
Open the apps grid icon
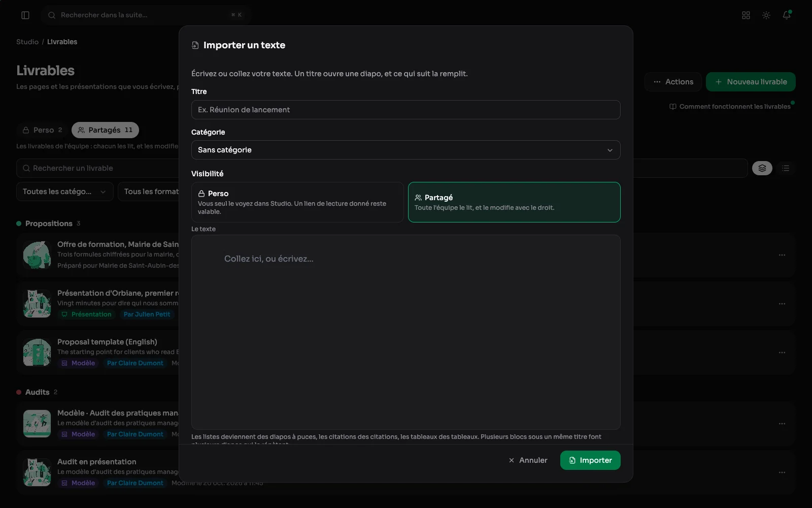point(746,15)
